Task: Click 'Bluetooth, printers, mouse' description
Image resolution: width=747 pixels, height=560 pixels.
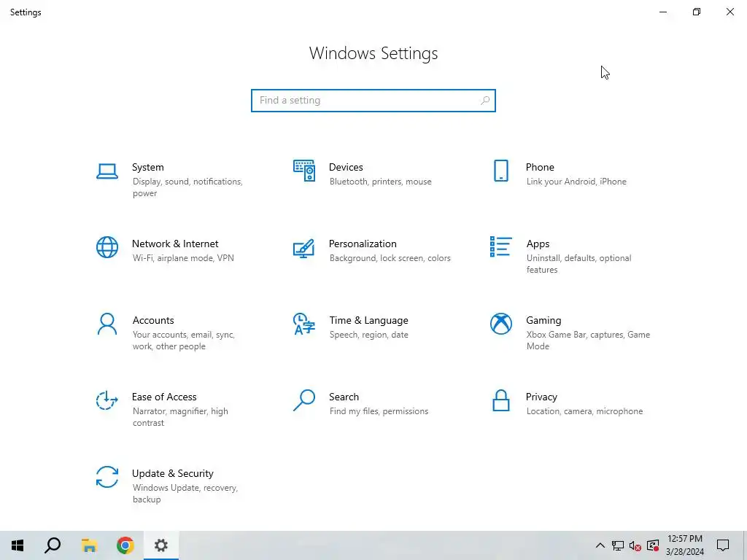Action: (x=380, y=182)
